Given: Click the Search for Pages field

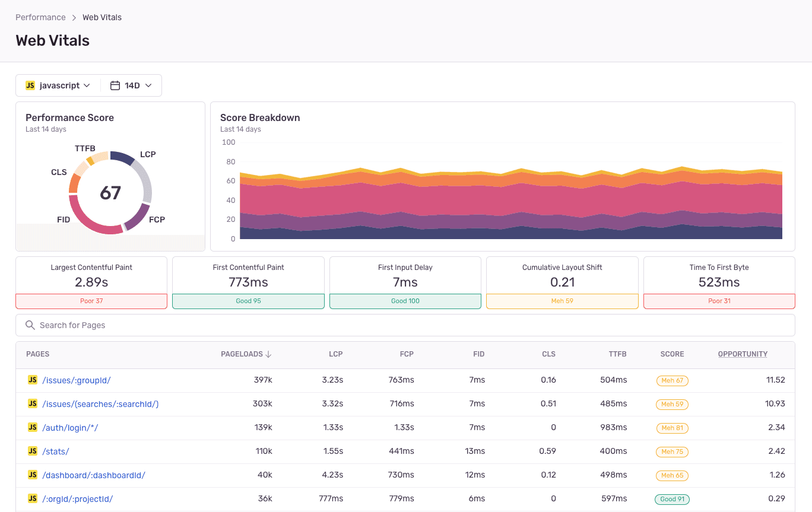Looking at the screenshot, I should pyautogui.click(x=405, y=325).
